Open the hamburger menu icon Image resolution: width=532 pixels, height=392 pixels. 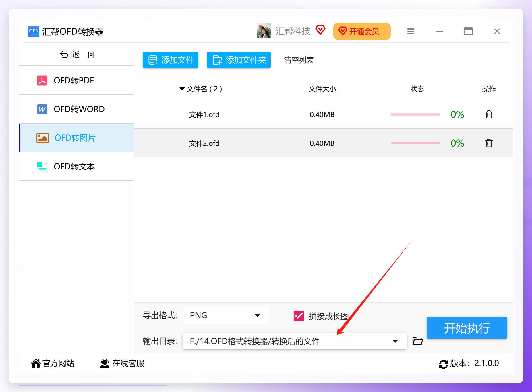[x=411, y=31]
